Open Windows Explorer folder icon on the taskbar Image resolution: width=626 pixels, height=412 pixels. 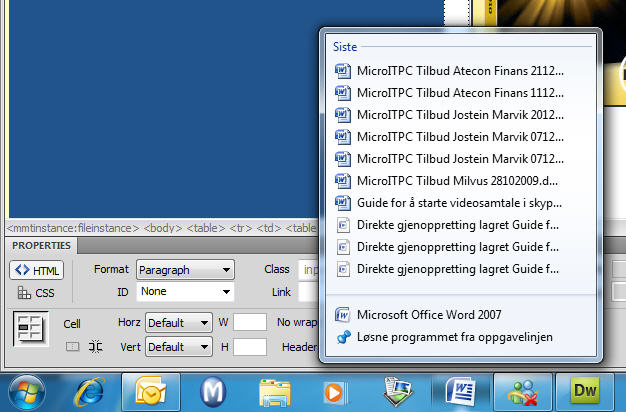274,393
